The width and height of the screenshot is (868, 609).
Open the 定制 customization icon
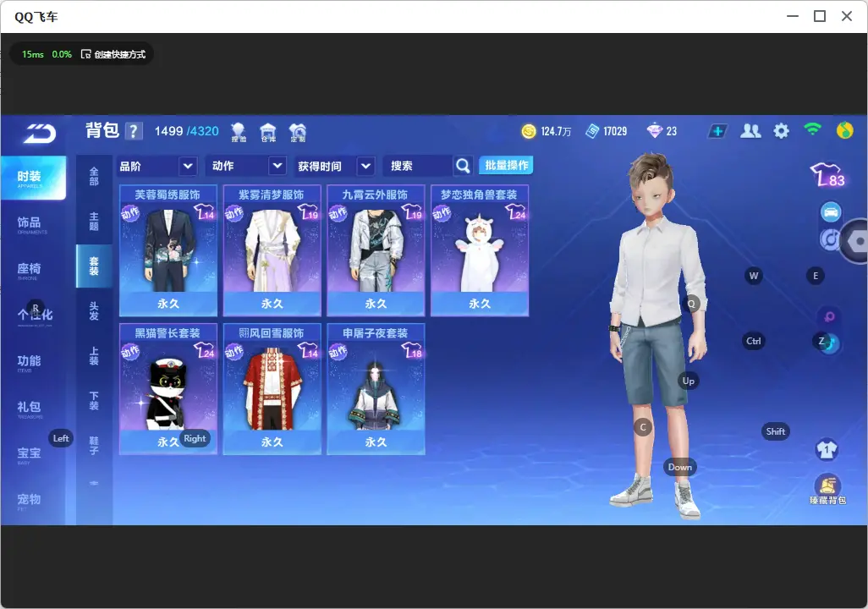click(x=298, y=132)
